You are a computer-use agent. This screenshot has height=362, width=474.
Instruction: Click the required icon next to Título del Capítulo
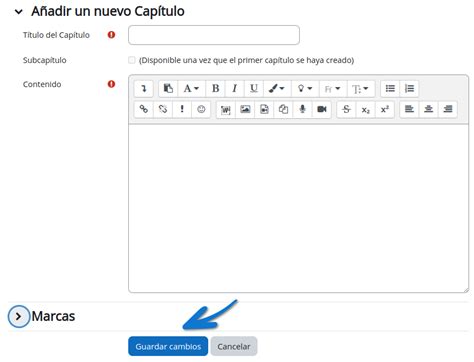coord(111,35)
